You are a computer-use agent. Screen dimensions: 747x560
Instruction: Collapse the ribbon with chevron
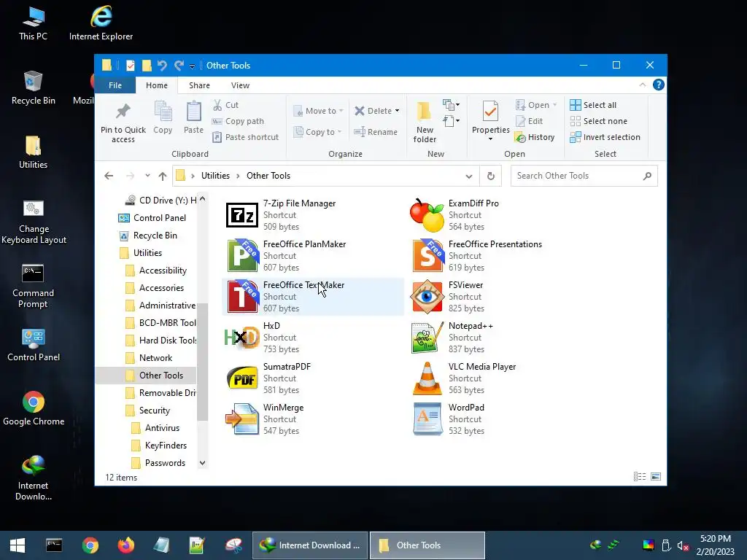pos(642,85)
